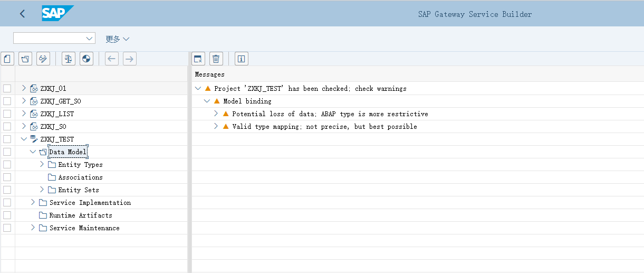The width and height of the screenshot is (644, 273).
Task: Click the ZXKJ_01 project icon
Action: [34, 89]
